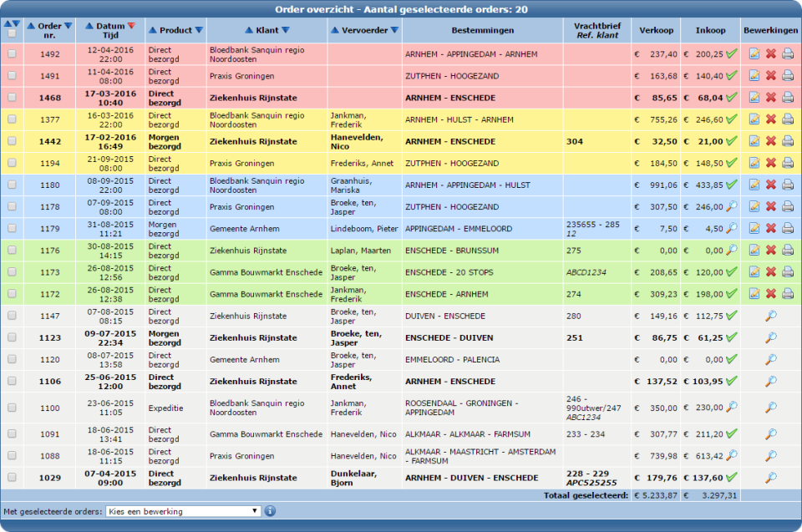
Task: Click the info icon beside the bewerking dropdown
Action: pyautogui.click(x=271, y=510)
